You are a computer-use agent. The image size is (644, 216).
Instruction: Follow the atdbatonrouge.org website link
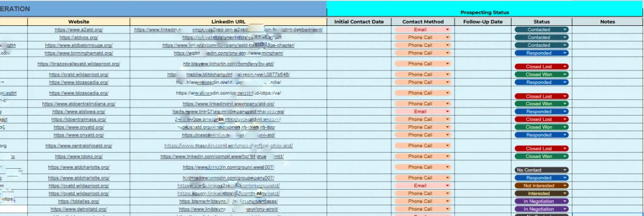(78, 45)
